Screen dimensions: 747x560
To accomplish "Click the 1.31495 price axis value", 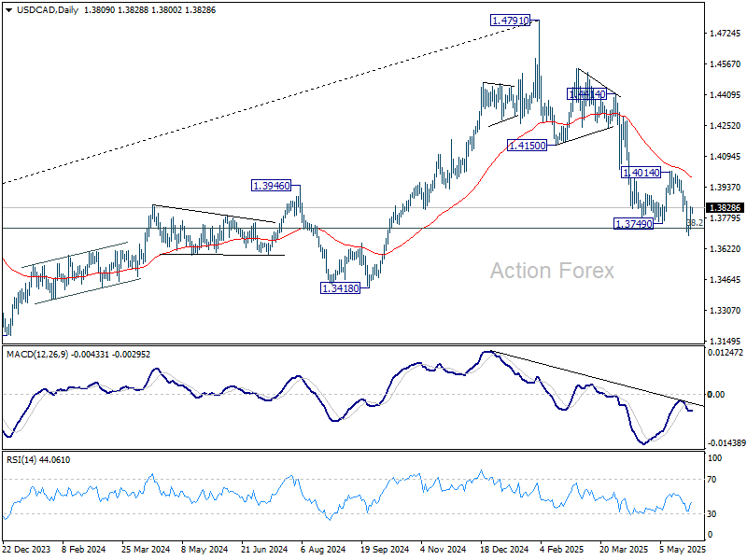I will (726, 342).
